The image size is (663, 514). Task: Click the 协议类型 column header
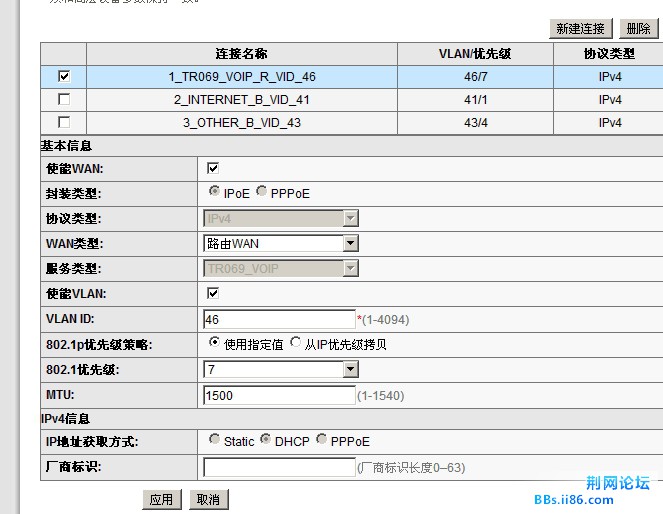[x=609, y=54]
